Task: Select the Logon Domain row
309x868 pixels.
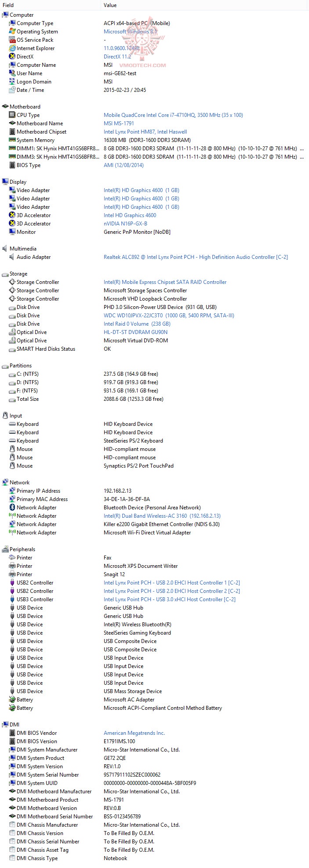Action: [x=154, y=82]
